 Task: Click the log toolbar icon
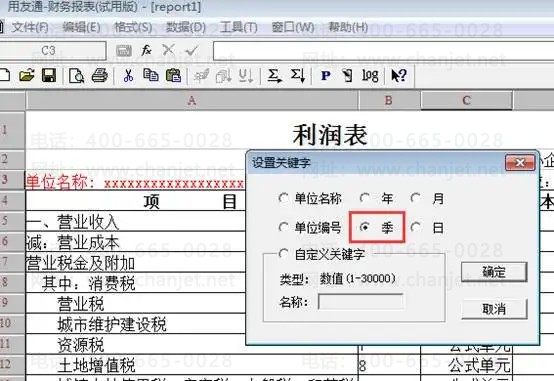(370, 76)
